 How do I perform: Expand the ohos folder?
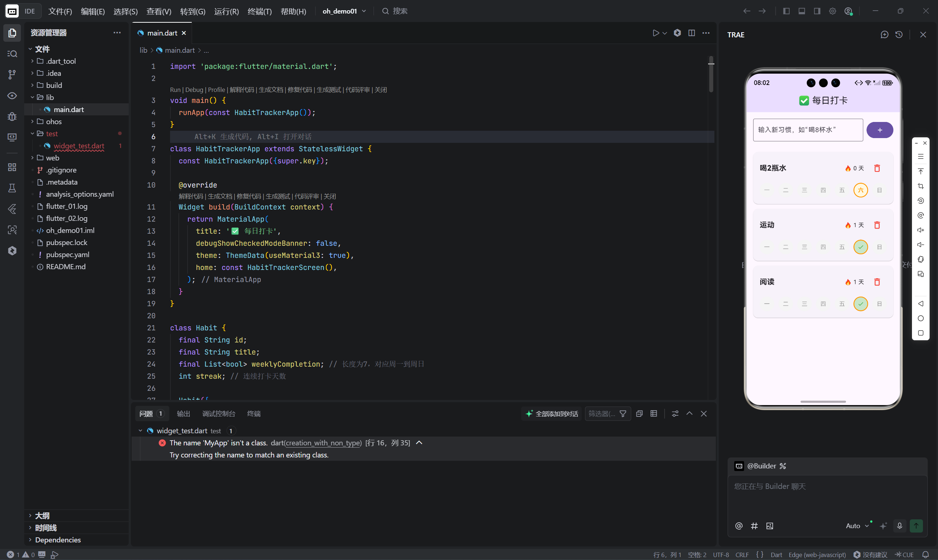[x=53, y=122]
